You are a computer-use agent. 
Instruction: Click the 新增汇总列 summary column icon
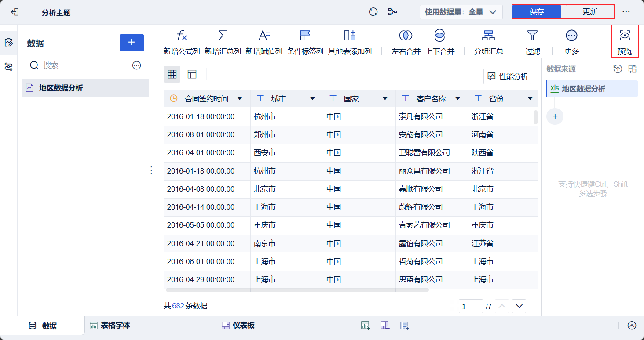click(x=223, y=41)
